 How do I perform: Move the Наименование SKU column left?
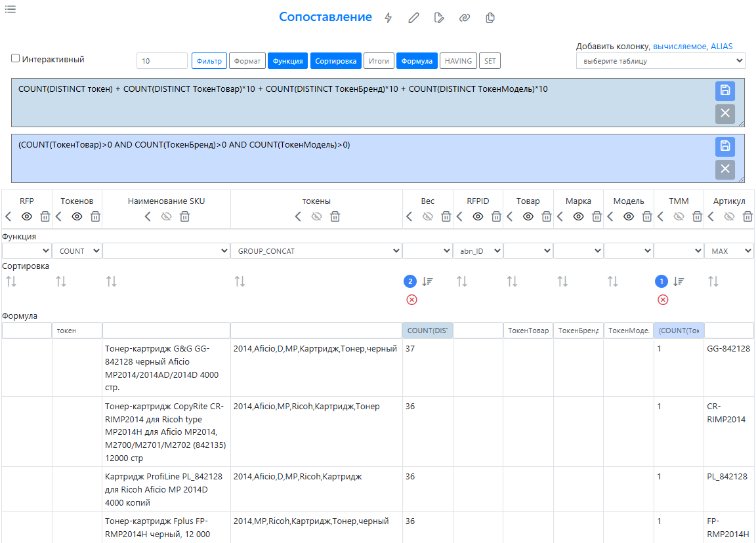[x=148, y=217]
